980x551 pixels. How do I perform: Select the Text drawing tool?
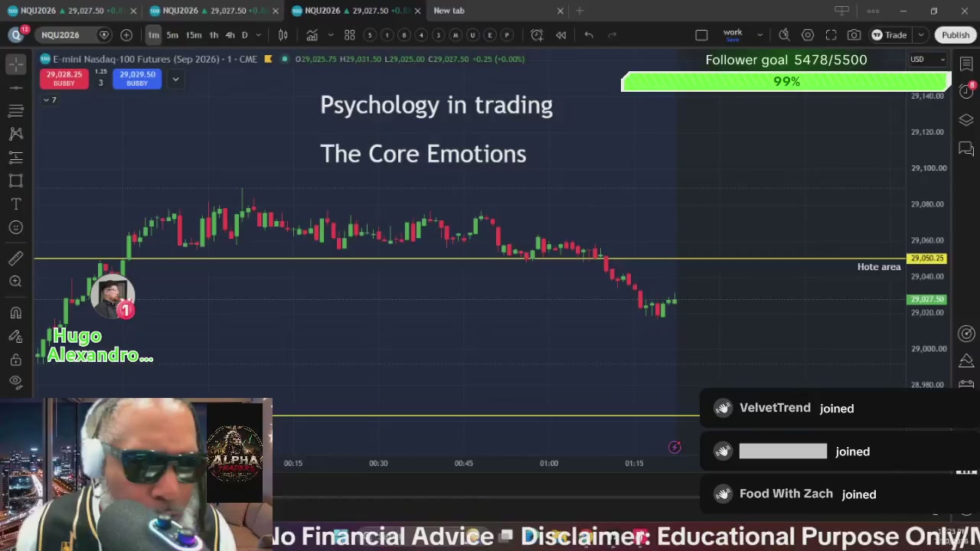pyautogui.click(x=16, y=204)
